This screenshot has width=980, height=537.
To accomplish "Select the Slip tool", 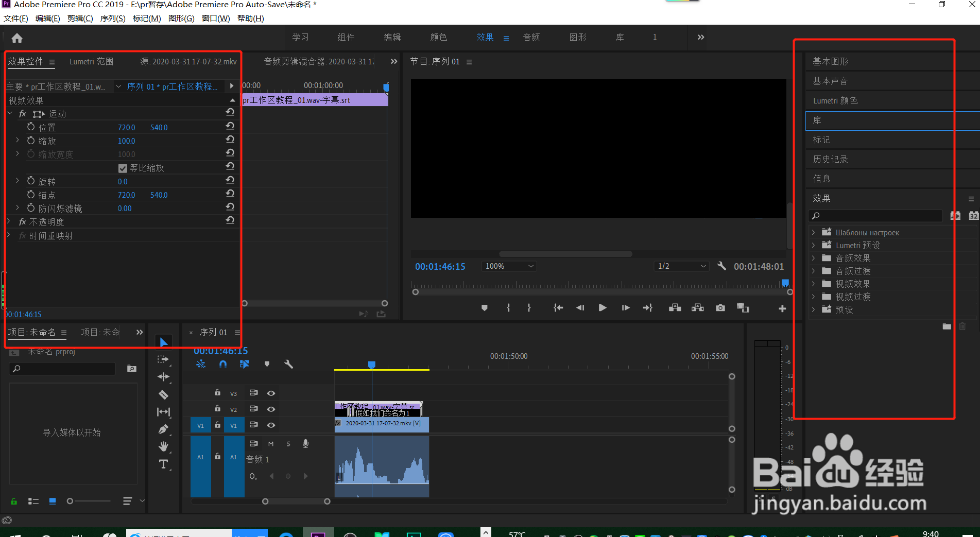I will click(x=163, y=412).
